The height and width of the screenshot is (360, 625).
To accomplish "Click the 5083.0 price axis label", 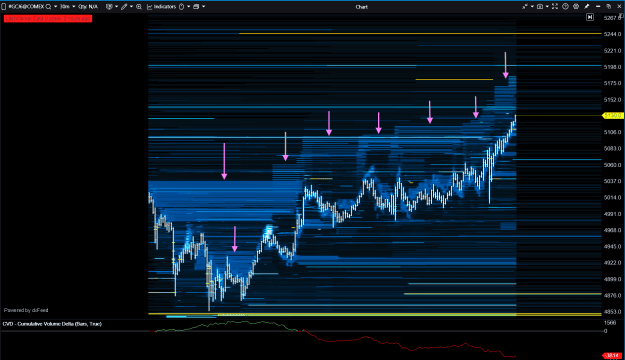I will pyautogui.click(x=613, y=148).
